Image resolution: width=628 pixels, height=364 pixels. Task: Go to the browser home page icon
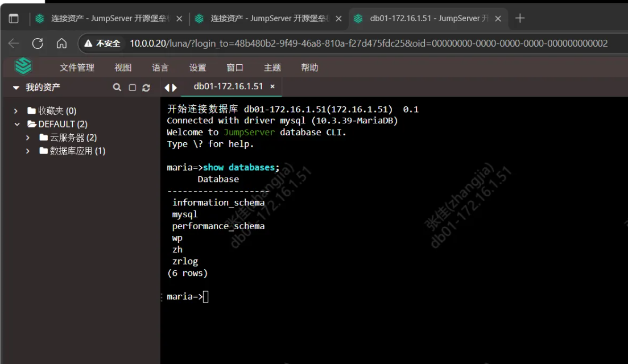coord(61,43)
